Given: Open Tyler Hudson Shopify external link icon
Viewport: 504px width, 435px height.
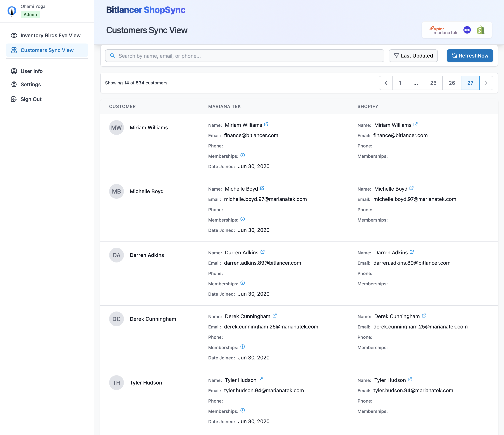Looking at the screenshot, I should (410, 379).
